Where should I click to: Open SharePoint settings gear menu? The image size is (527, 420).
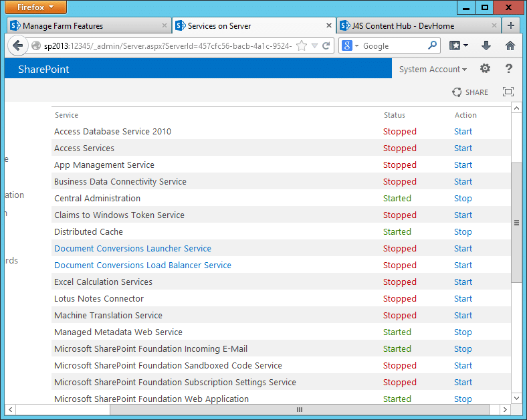point(485,69)
